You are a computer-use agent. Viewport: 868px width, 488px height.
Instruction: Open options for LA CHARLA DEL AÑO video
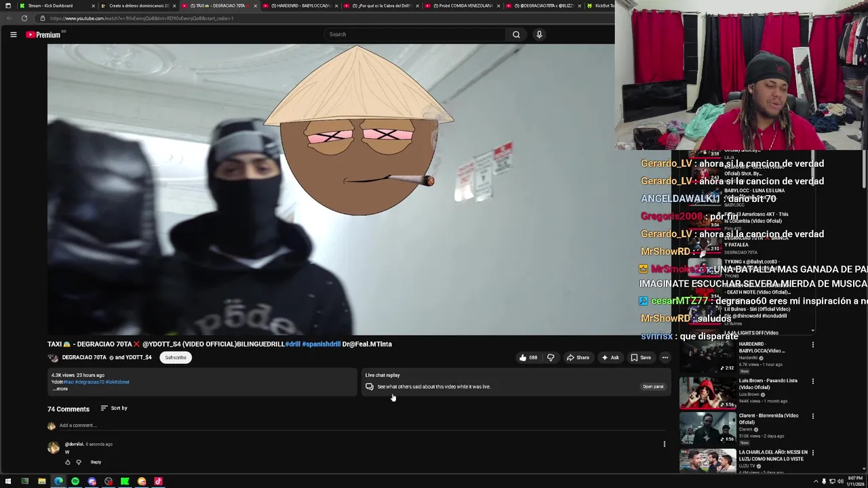click(813, 453)
